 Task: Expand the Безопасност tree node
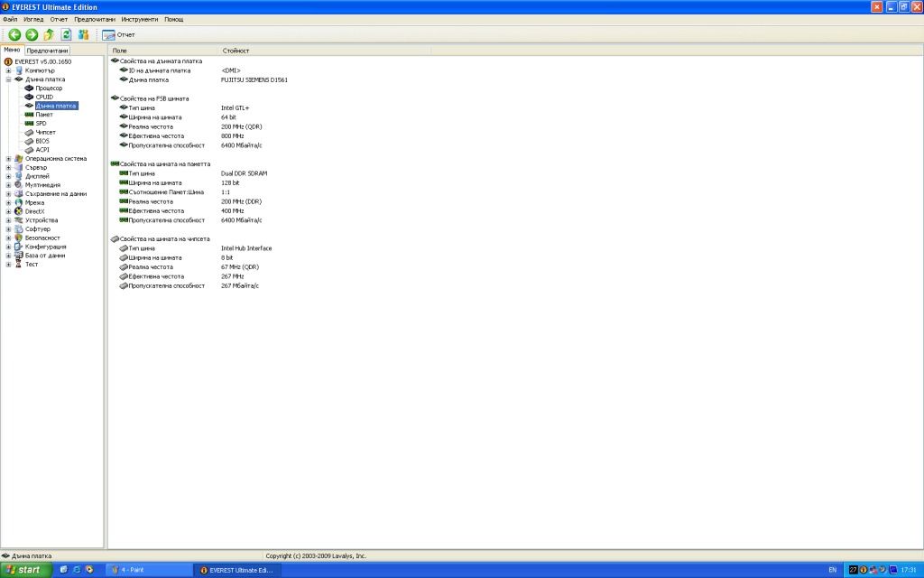[8, 238]
